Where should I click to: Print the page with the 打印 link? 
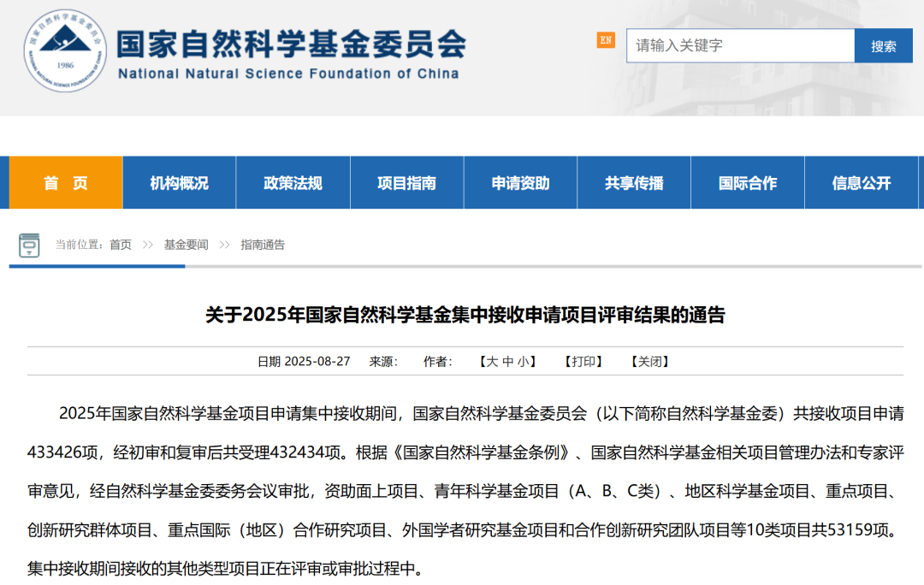(x=583, y=362)
